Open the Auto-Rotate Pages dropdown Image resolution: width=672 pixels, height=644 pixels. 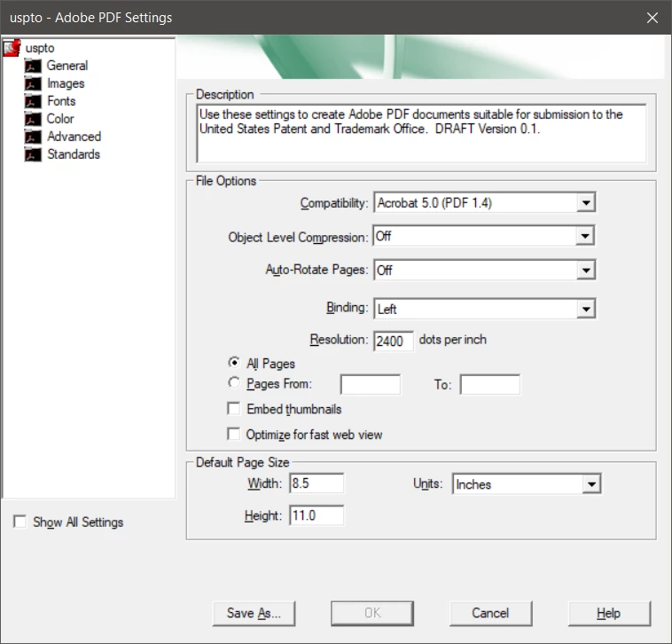pos(485,271)
